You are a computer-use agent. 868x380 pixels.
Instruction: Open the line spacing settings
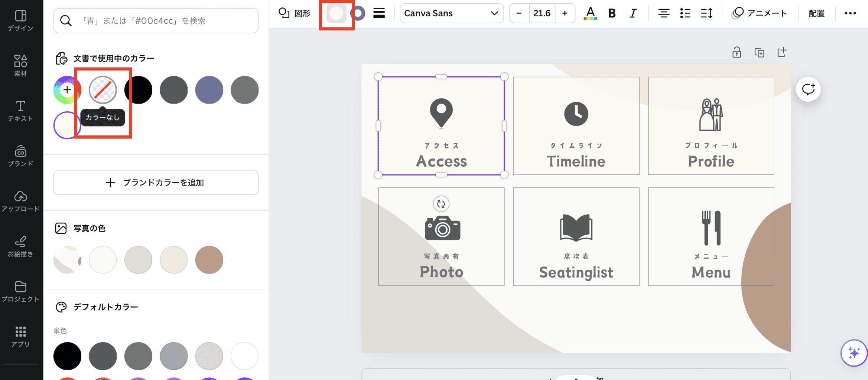(x=706, y=13)
